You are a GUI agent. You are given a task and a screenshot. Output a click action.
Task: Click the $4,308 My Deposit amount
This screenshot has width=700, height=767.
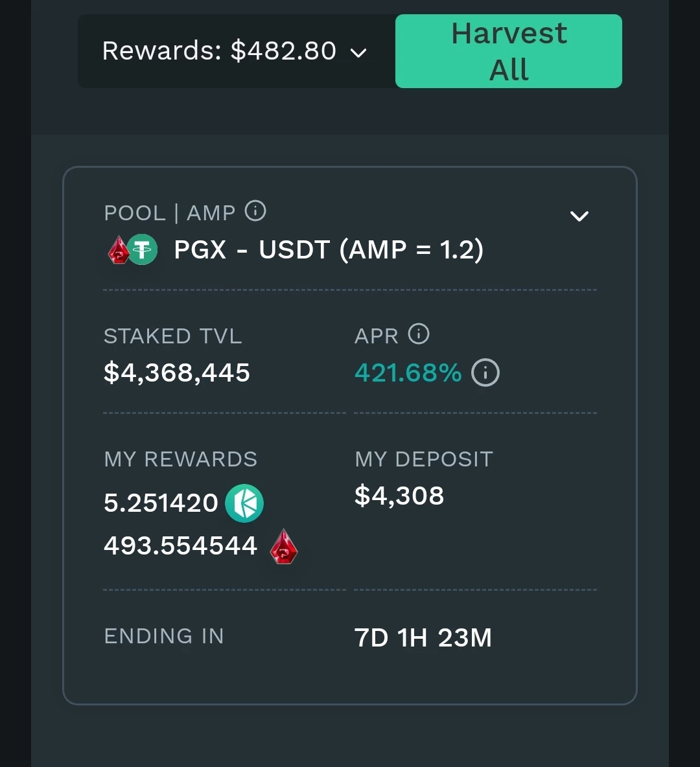(x=399, y=496)
